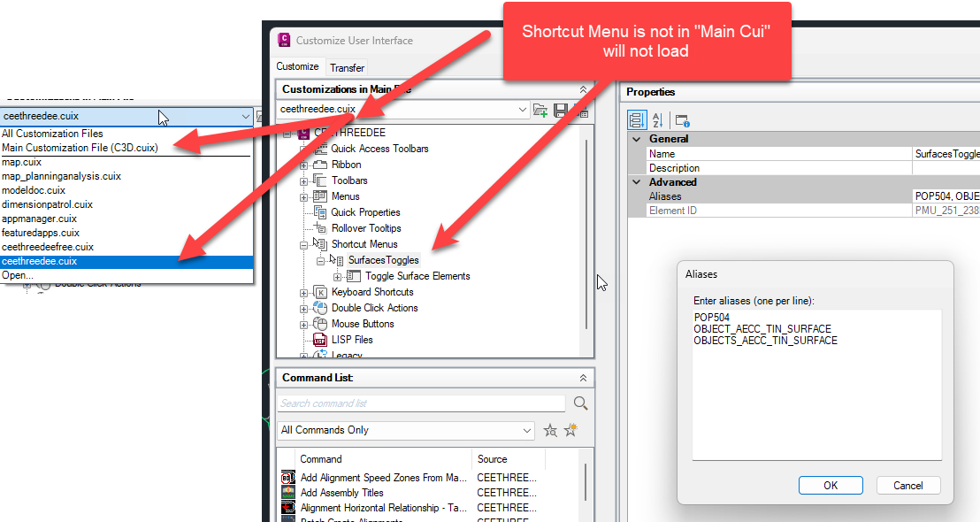
Task: Click the Rollover Tooltips node icon
Action: click(x=320, y=228)
